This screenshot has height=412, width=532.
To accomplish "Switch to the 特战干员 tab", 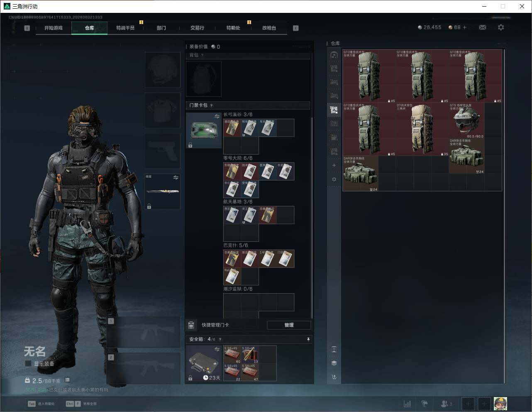I will point(125,28).
